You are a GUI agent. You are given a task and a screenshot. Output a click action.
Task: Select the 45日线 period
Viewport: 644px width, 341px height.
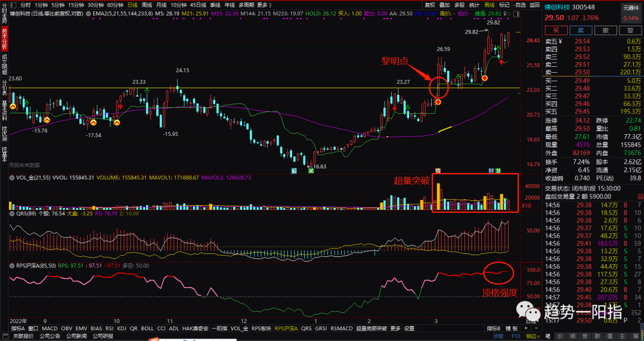(199, 5)
